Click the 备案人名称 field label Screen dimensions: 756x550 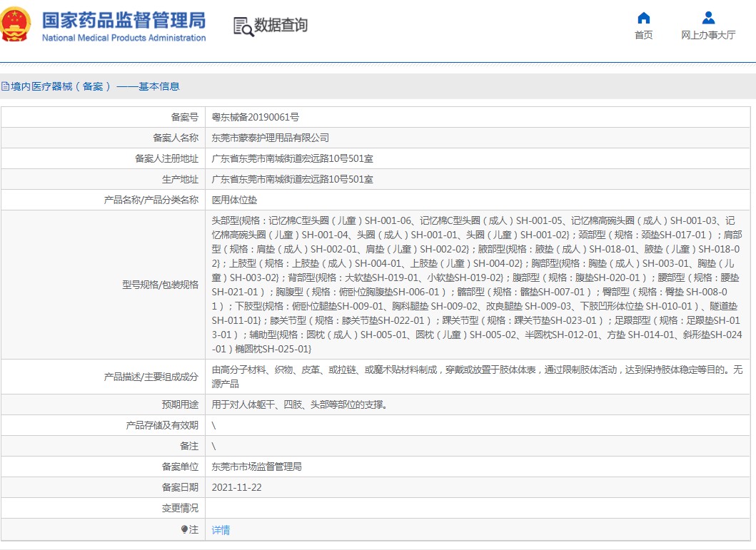[x=176, y=138]
